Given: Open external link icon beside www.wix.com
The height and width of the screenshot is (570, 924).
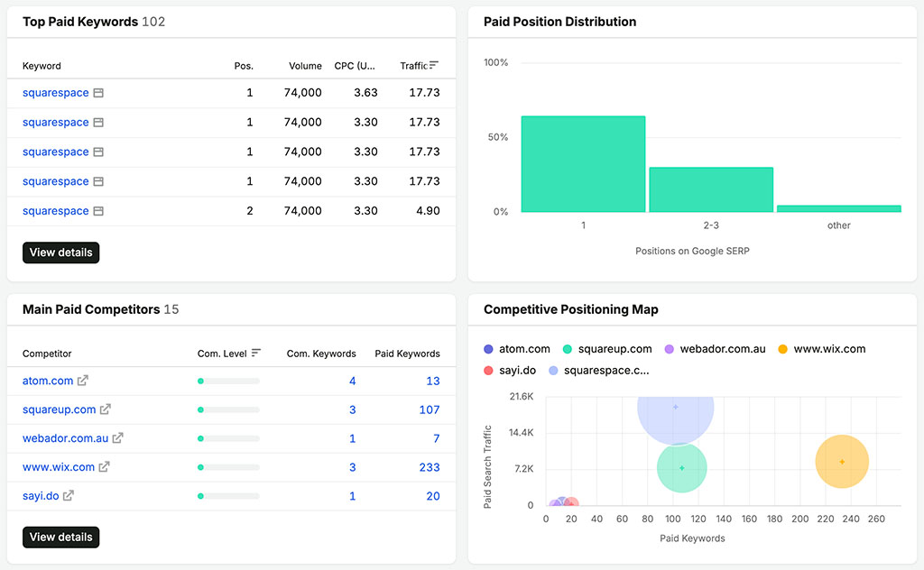Looking at the screenshot, I should [x=105, y=467].
